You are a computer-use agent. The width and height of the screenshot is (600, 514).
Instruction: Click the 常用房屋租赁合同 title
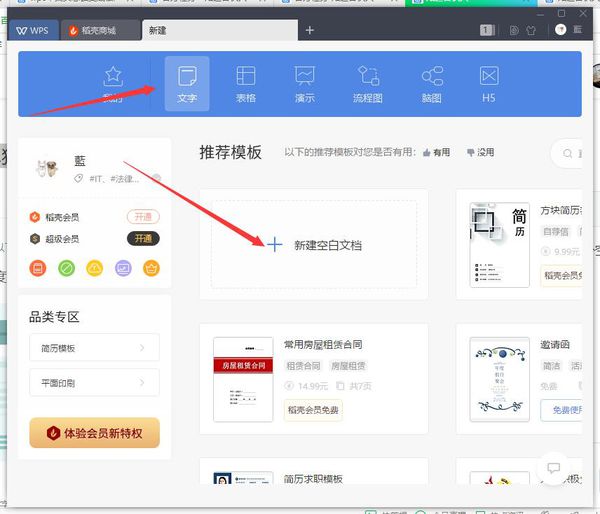coord(323,344)
